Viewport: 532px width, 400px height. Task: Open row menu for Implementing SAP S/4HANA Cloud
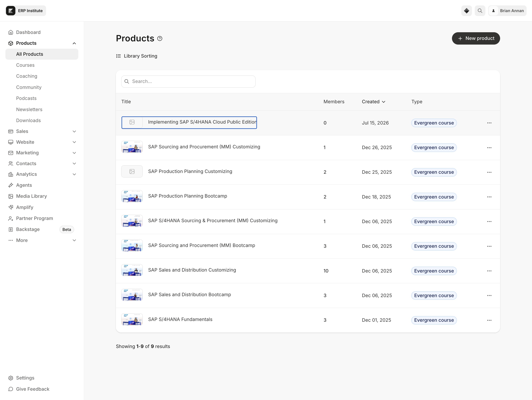pyautogui.click(x=489, y=123)
